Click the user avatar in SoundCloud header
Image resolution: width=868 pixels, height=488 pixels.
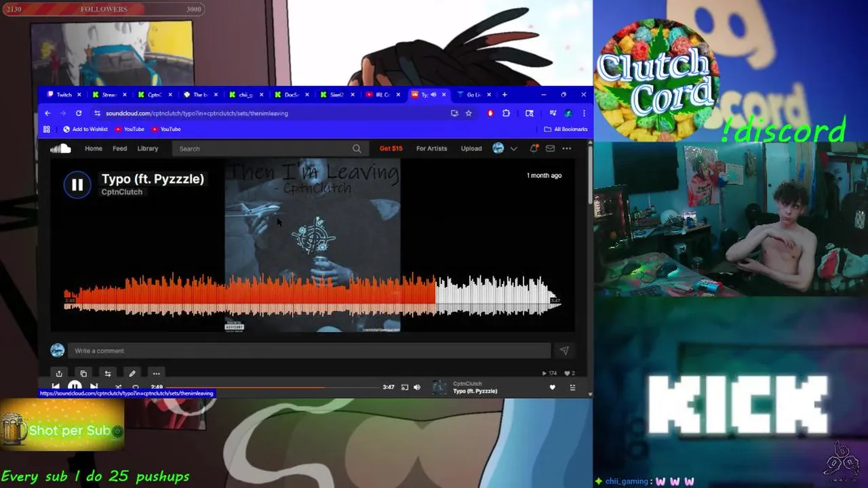point(498,148)
